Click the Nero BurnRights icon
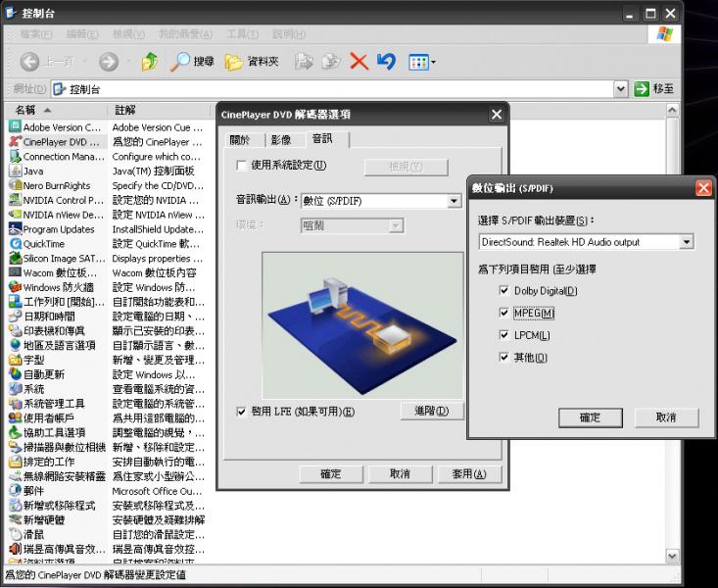Screen dimensions: 718x588 click(x=15, y=185)
